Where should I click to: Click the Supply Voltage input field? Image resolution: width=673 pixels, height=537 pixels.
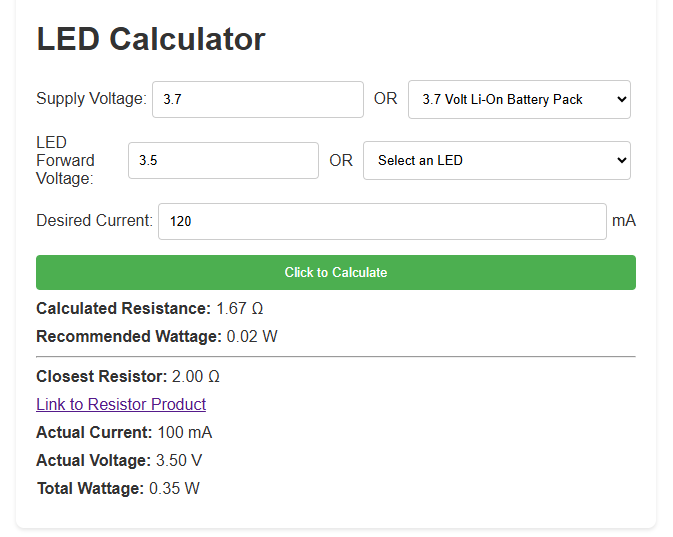[x=257, y=100]
